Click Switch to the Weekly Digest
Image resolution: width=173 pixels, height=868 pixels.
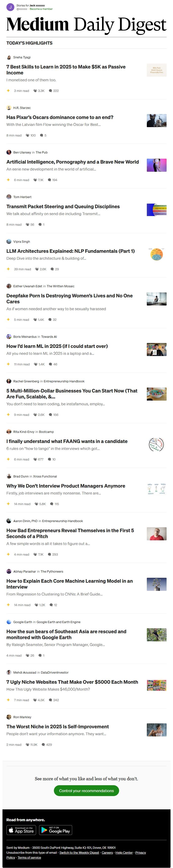point(79,852)
